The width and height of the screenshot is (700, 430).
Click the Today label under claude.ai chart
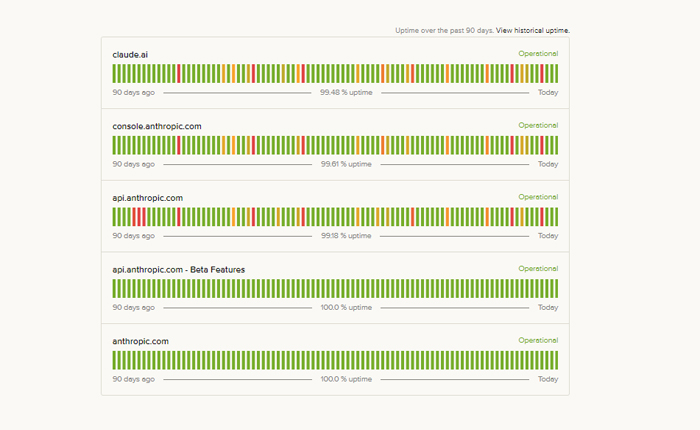pyautogui.click(x=548, y=92)
